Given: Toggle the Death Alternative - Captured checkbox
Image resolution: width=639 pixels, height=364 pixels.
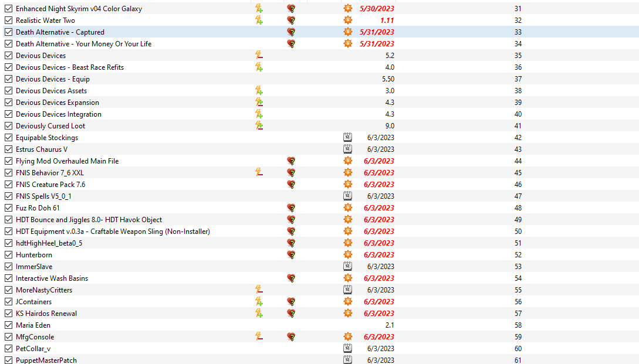Looking at the screenshot, I should point(9,32).
